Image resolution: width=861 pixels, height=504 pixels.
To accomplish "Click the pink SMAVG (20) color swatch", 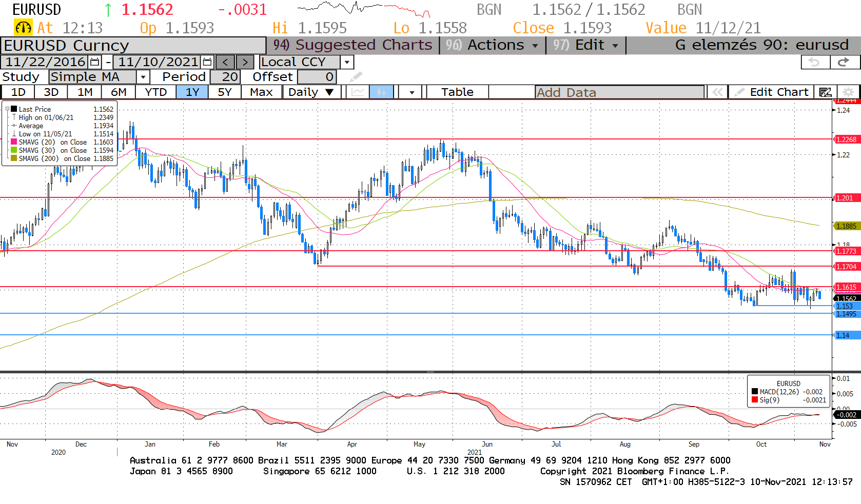I will coord(14,142).
